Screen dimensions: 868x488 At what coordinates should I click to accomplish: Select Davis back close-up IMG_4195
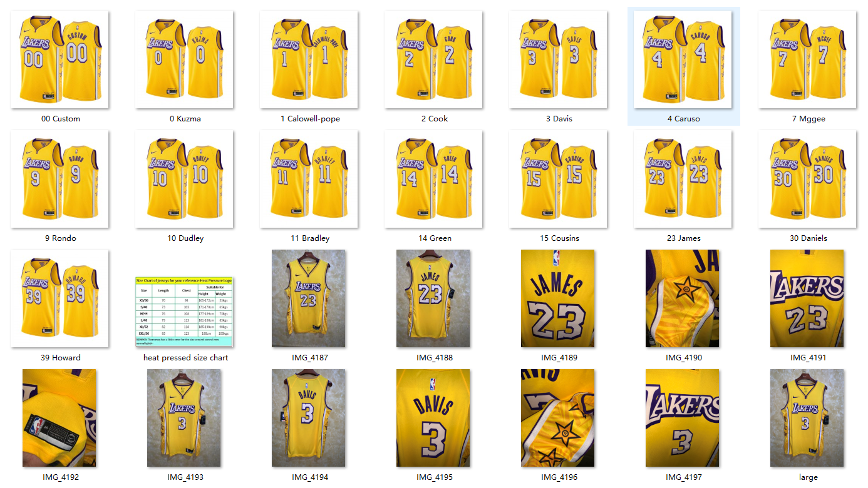click(433, 418)
